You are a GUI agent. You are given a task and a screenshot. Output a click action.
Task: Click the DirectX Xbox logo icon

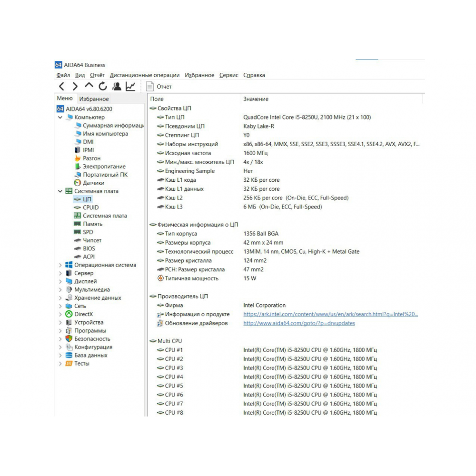(x=69, y=314)
